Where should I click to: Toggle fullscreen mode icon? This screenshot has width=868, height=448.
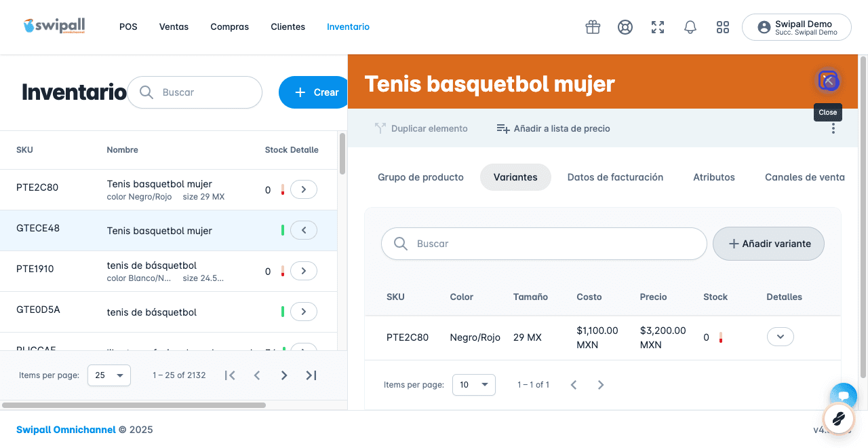click(x=658, y=27)
